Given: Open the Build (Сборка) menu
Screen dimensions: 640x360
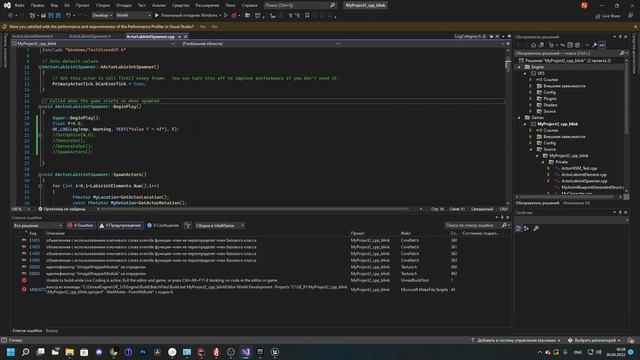Looking at the screenshot, I should (102, 5).
